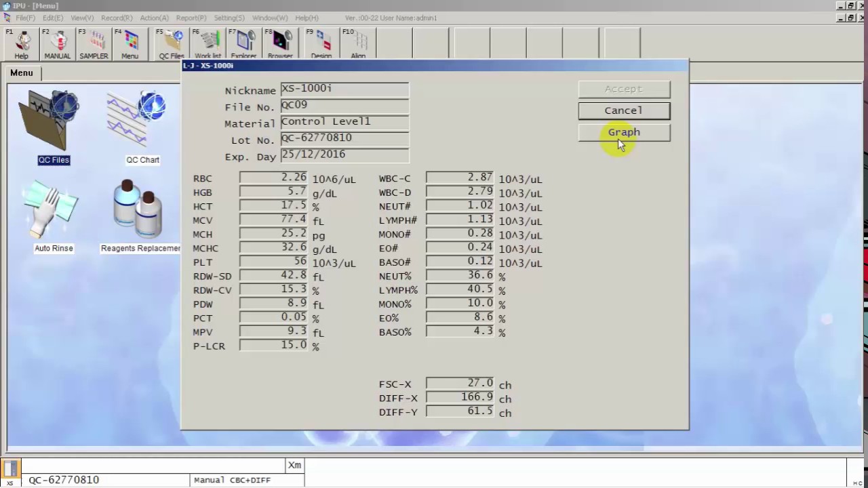This screenshot has width=868, height=488.
Task: Open the View(V) menu
Action: (x=83, y=18)
